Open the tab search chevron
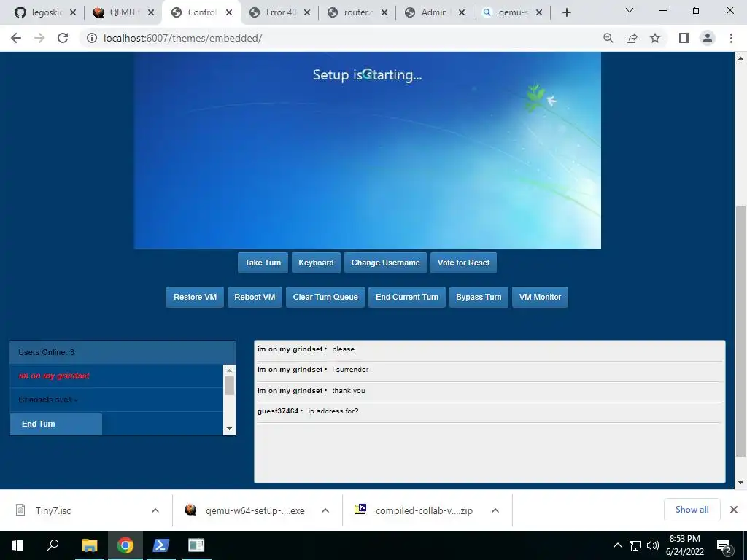Screen dimensions: 747x560 pyautogui.click(x=630, y=10)
